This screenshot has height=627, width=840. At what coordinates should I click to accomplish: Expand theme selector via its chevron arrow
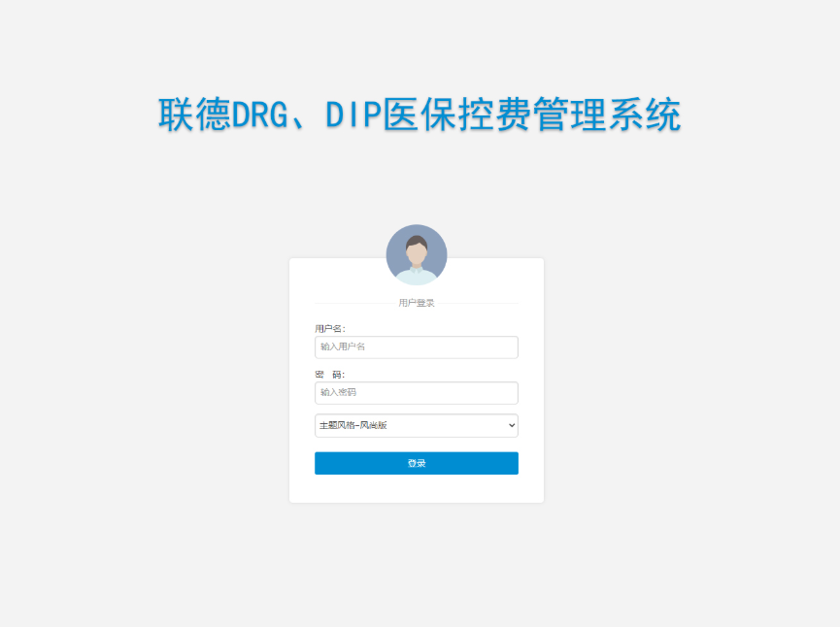pyautogui.click(x=512, y=425)
